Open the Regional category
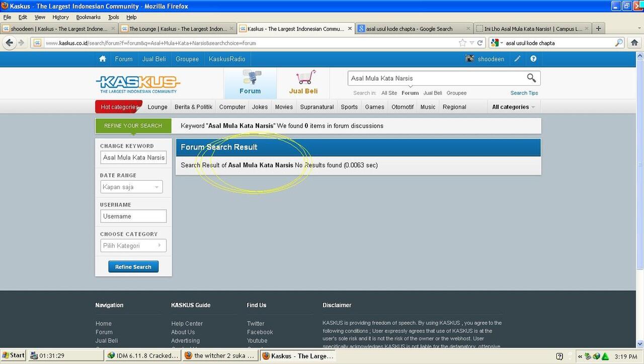Screen dimensions: 644x364 pos(454,107)
